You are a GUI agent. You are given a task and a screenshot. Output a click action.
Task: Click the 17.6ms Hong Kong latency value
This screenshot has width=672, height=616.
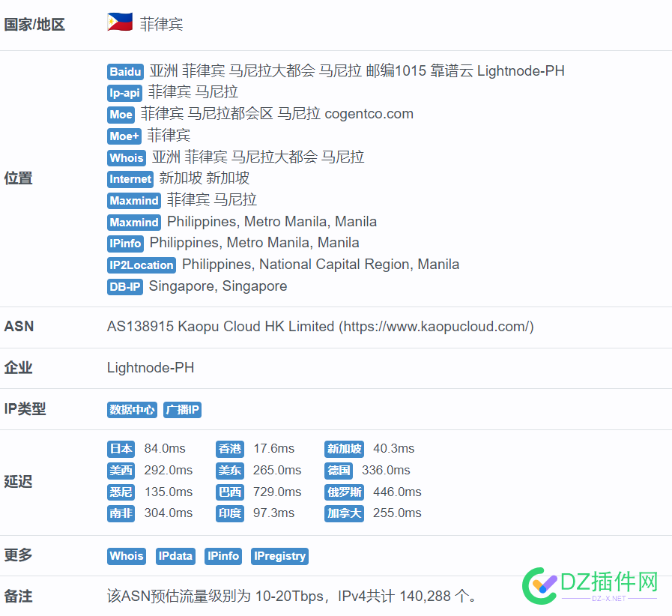tap(274, 449)
